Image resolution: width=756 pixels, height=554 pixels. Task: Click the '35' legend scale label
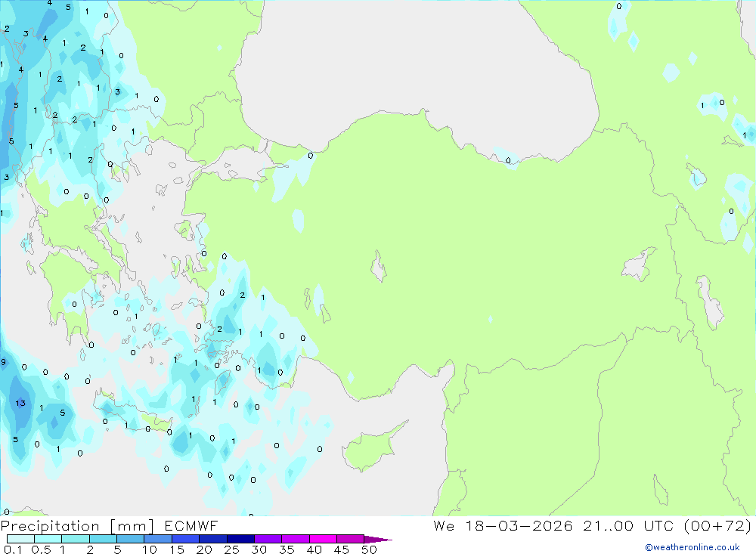pyautogui.click(x=287, y=549)
